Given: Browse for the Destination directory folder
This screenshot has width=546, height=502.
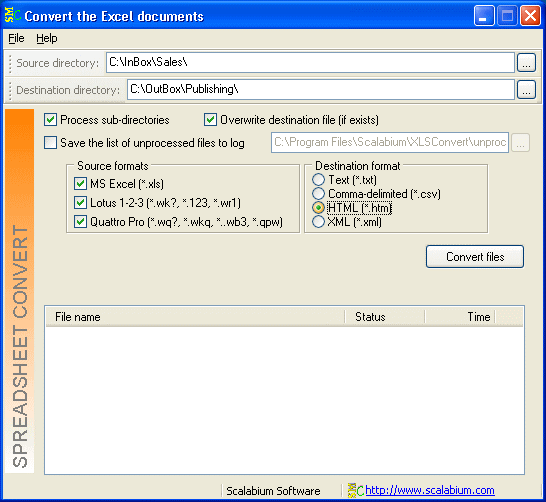Looking at the screenshot, I should (x=526, y=90).
